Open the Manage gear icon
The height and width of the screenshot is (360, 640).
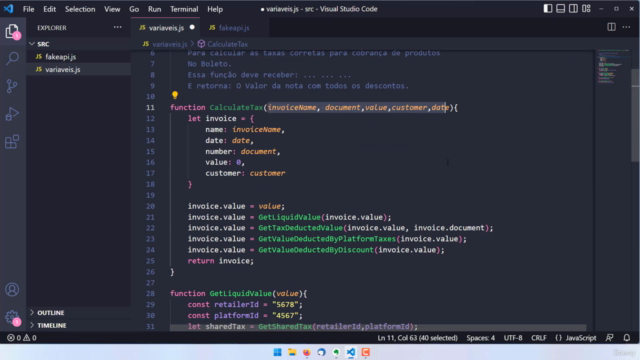click(12, 317)
